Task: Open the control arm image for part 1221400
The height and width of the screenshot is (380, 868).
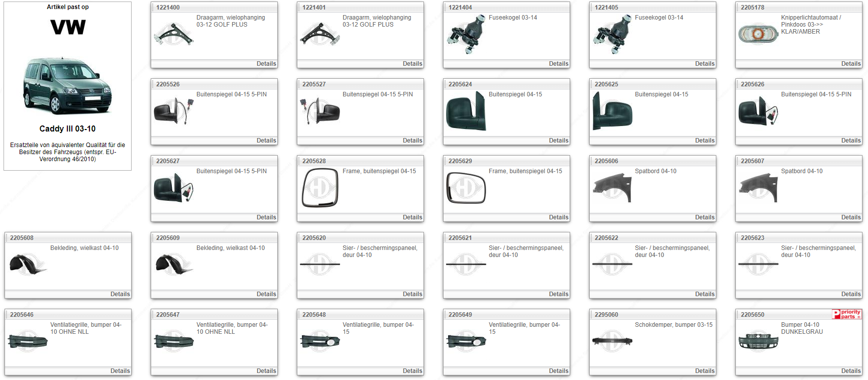Action: click(x=173, y=35)
